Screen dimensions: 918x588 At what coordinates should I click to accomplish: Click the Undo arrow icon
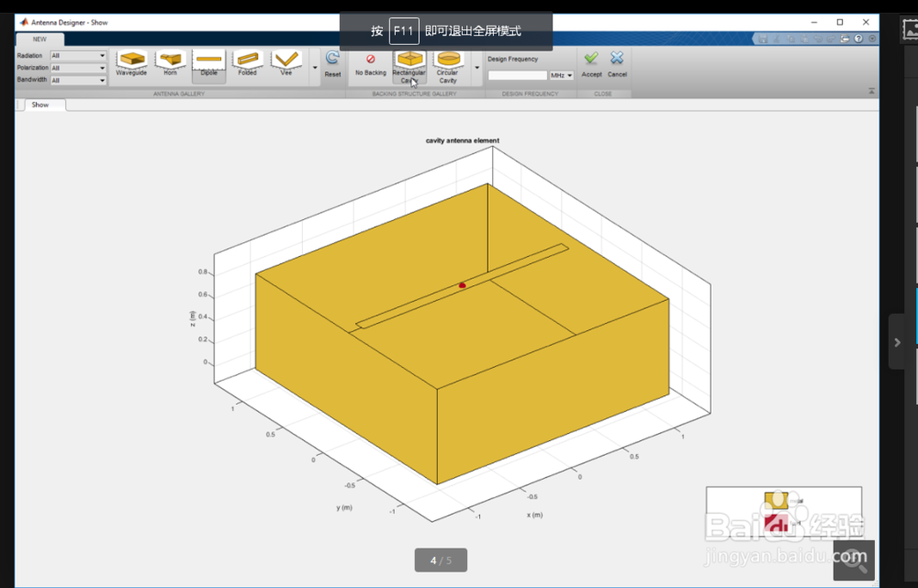click(x=818, y=39)
